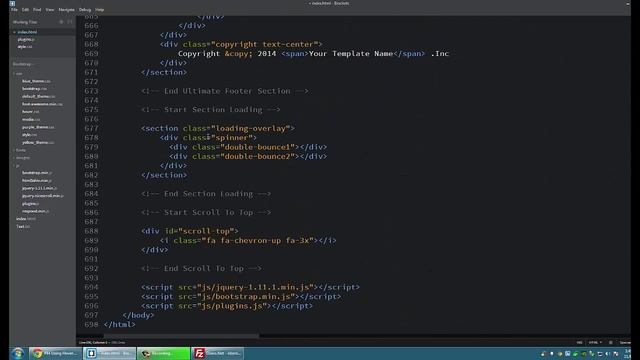The image size is (640, 360).
Task: Open the project folder dropdown
Action: [x=23, y=64]
